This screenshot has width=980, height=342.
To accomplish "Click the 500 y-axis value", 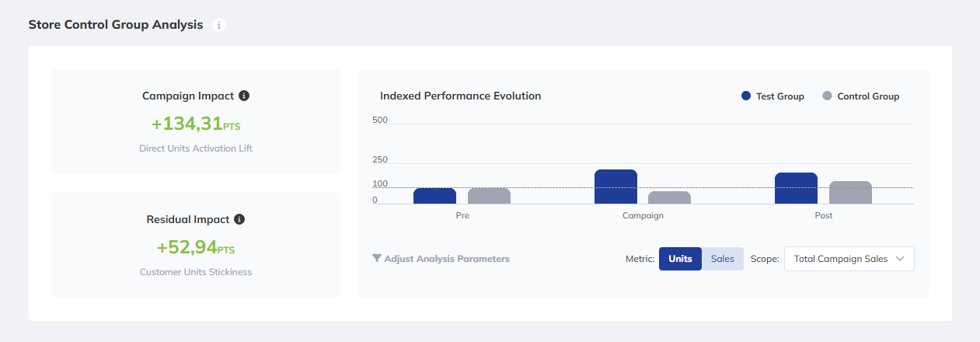I will 380,120.
